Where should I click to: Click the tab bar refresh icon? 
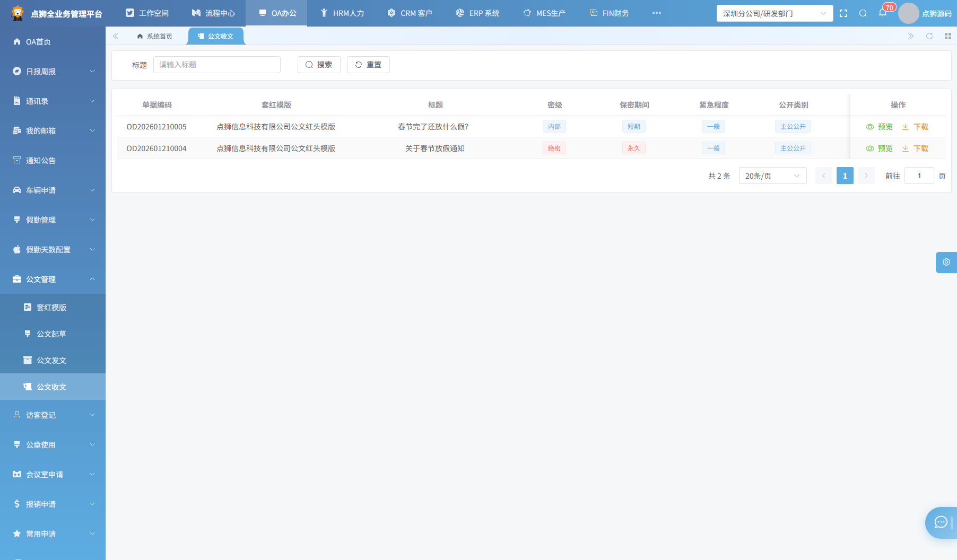click(929, 36)
